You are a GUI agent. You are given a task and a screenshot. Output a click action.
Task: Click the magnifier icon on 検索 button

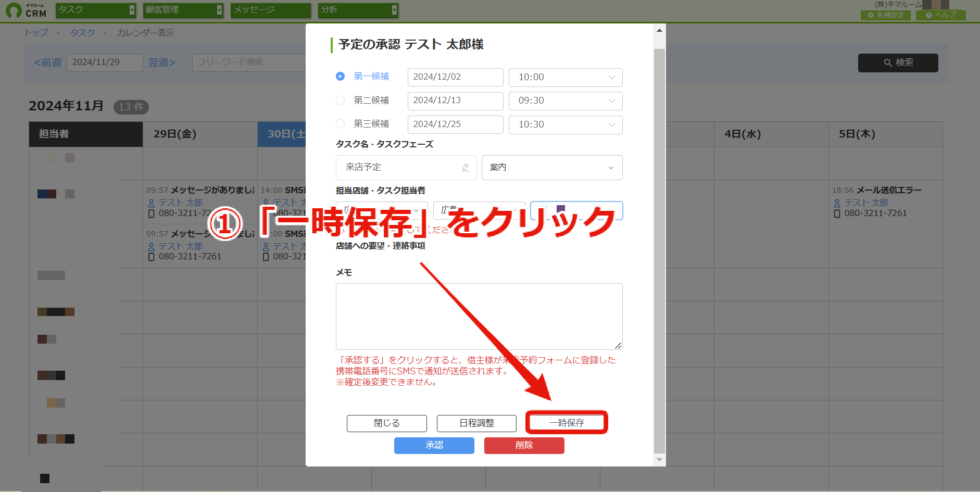[888, 62]
